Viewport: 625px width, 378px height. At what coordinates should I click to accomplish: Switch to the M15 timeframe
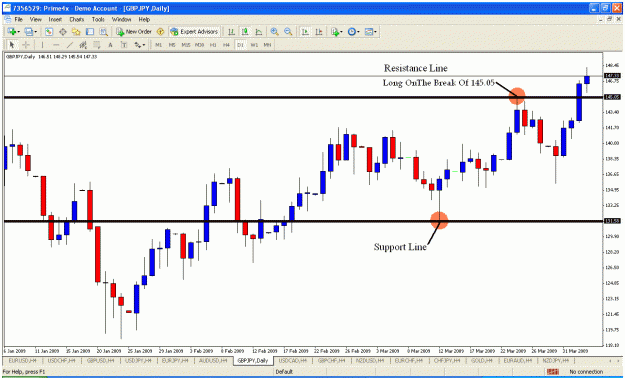pos(186,45)
